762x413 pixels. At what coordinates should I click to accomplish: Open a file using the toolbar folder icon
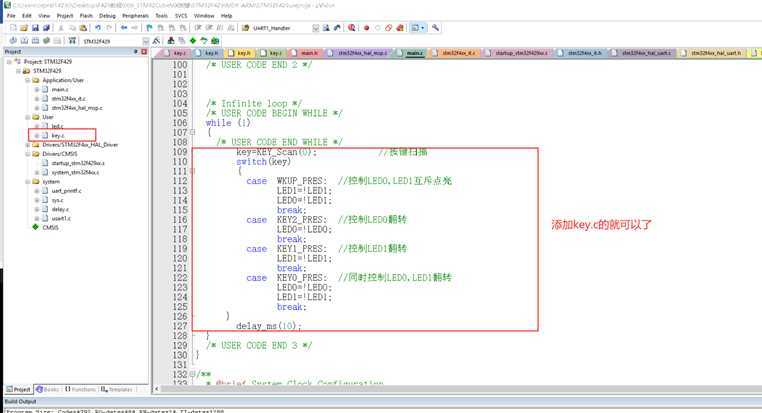pos(24,28)
